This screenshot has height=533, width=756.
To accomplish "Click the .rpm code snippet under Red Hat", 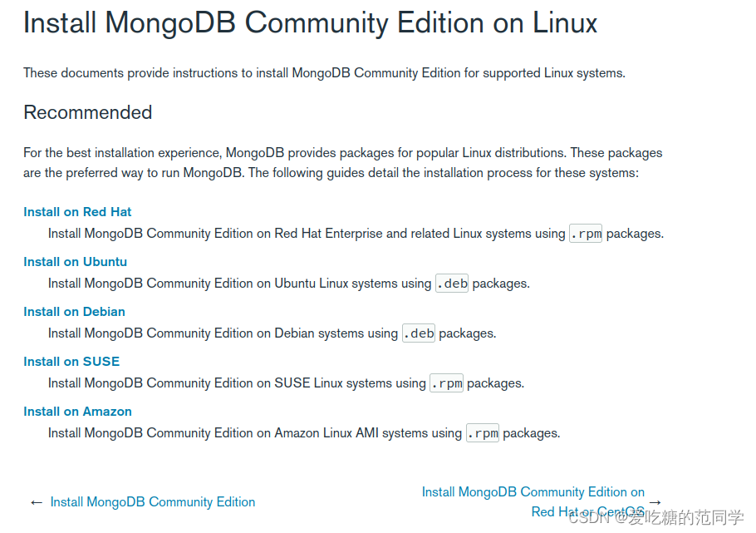I will point(585,234).
